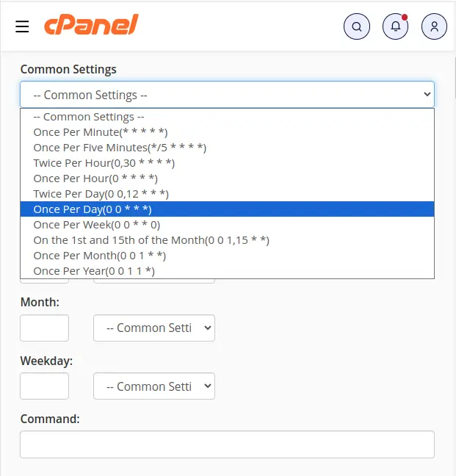Collapse the main Common Settings dropdown
This screenshot has height=476, width=456.
[227, 95]
